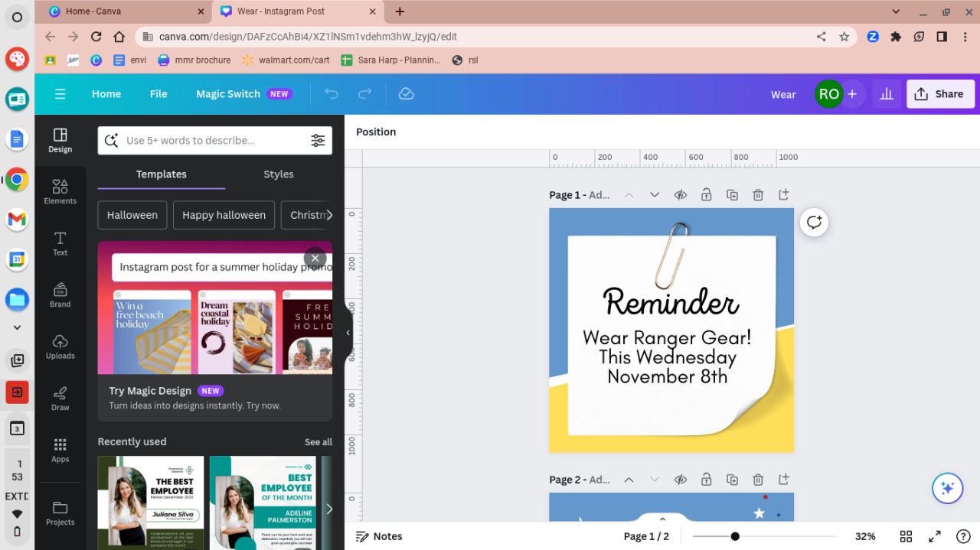This screenshot has width=980, height=550.
Task: Open the File menu
Action: click(158, 94)
